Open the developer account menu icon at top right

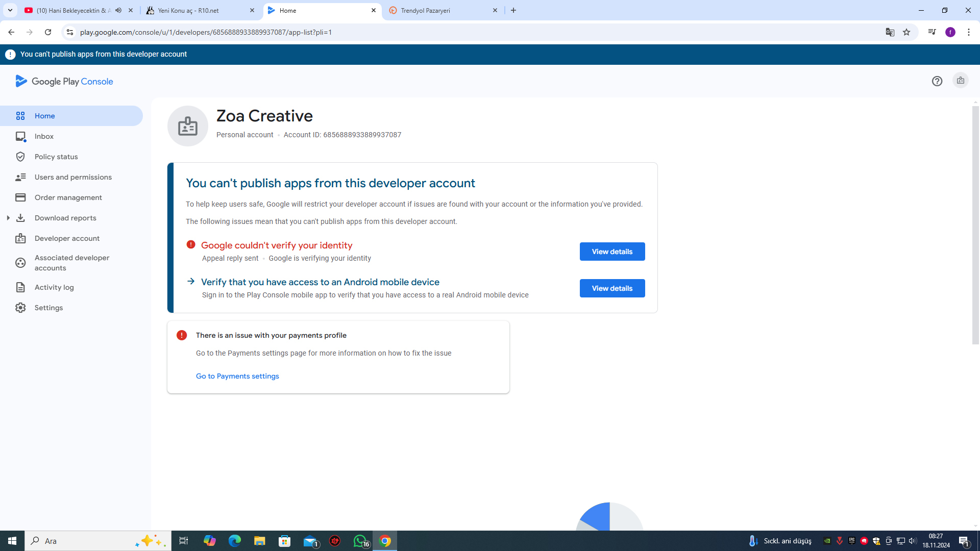[x=961, y=81]
